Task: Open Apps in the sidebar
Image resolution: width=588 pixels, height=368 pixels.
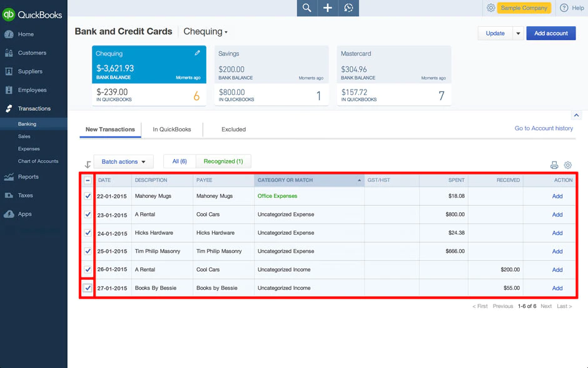Action: (x=24, y=214)
